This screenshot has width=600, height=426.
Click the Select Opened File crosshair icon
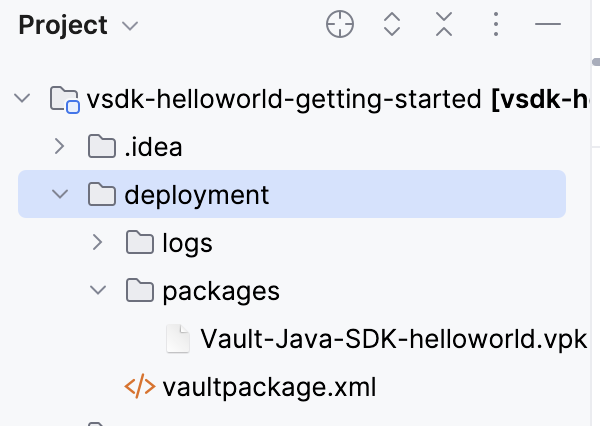[340, 25]
